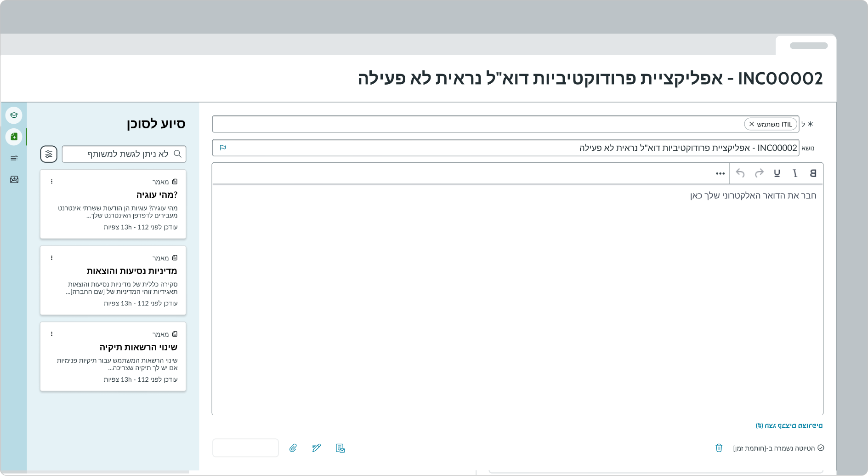Open the list lines icon in sidebar

click(14, 158)
